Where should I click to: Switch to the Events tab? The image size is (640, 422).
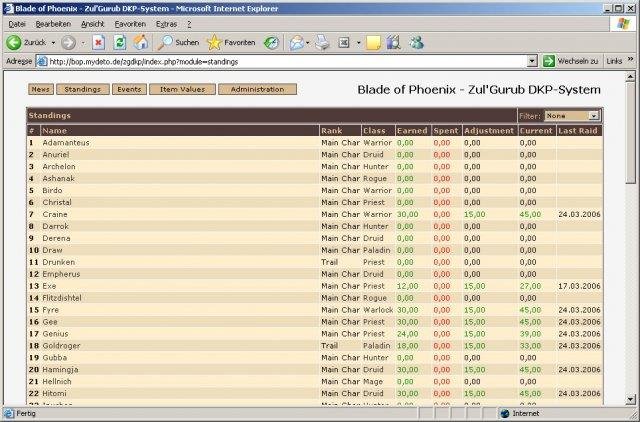pyautogui.click(x=128, y=90)
